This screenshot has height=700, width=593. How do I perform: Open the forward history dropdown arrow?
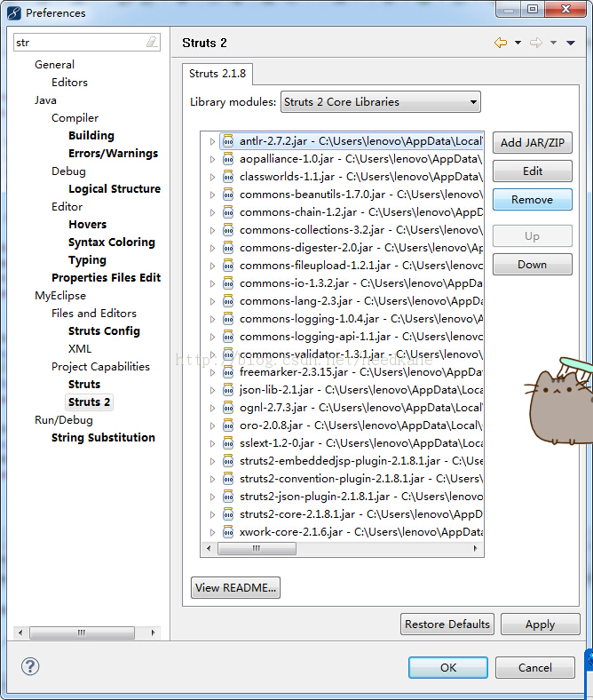pos(553,43)
